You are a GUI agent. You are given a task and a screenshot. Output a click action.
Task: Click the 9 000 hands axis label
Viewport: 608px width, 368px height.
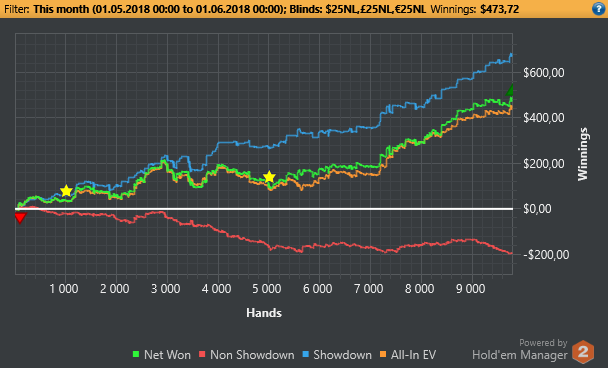[x=471, y=289]
